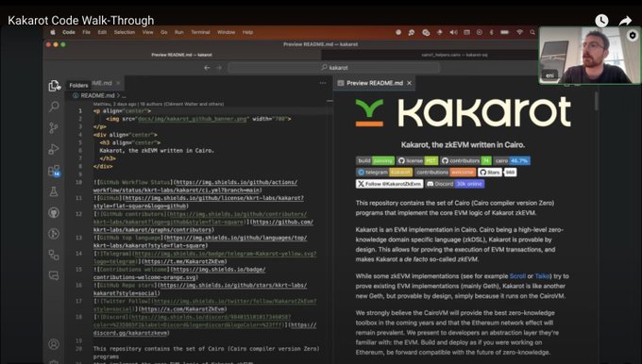Image resolution: width=642 pixels, height=364 pixels.
Task: Open Run and Debug view
Action: click(54, 149)
